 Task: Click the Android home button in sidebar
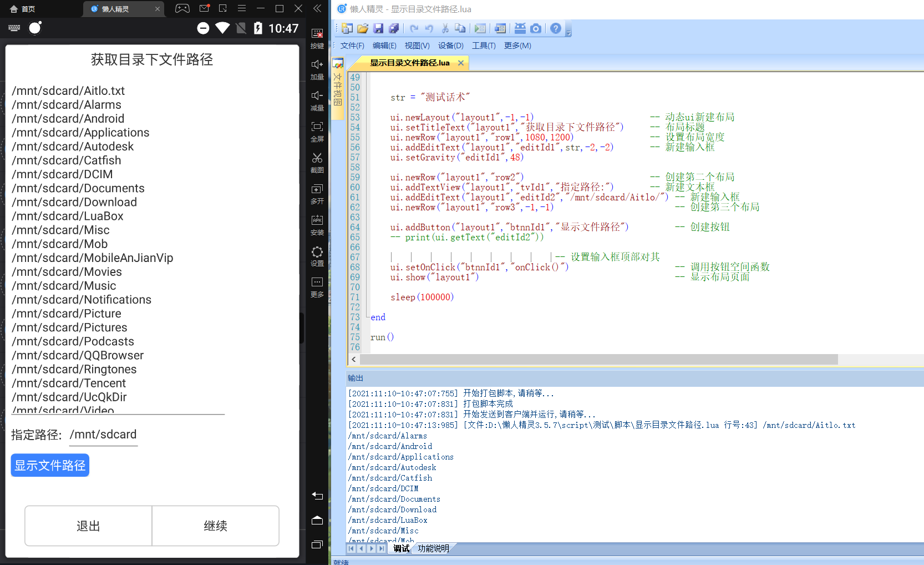(x=317, y=520)
